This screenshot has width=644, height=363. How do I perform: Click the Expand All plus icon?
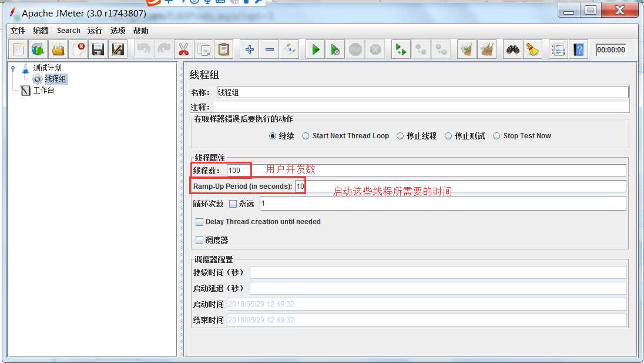click(x=249, y=50)
